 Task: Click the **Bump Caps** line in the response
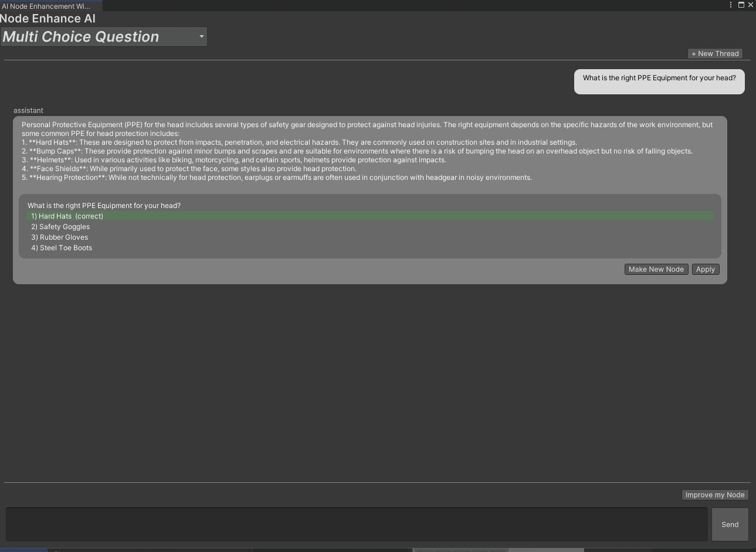coord(357,151)
